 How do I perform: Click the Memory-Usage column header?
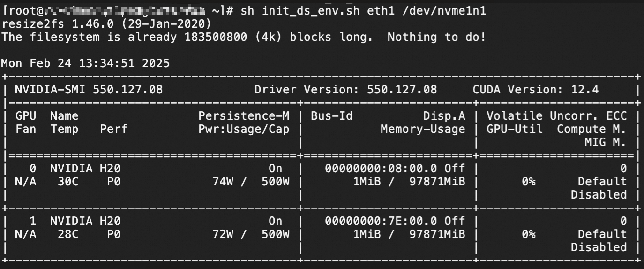pyautogui.click(x=423, y=129)
